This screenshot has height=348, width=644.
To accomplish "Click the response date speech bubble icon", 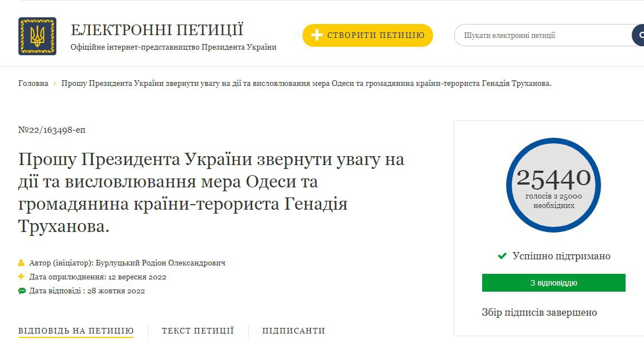I will (x=22, y=291).
